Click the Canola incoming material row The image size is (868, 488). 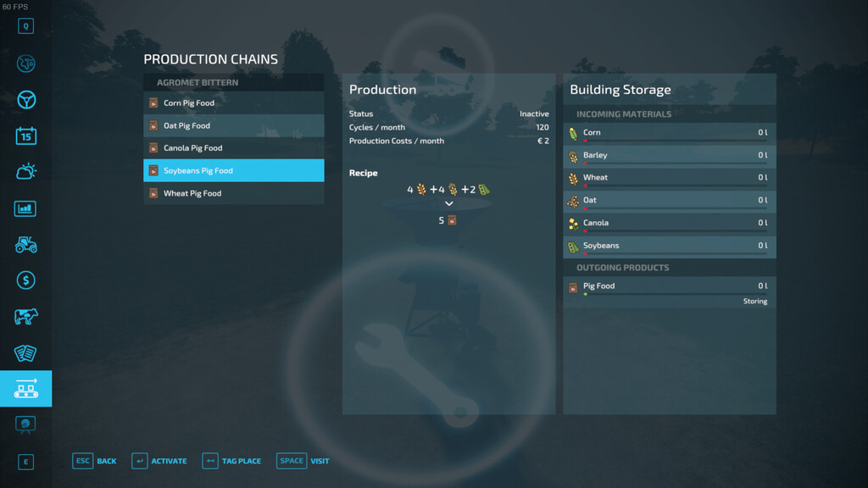(670, 223)
